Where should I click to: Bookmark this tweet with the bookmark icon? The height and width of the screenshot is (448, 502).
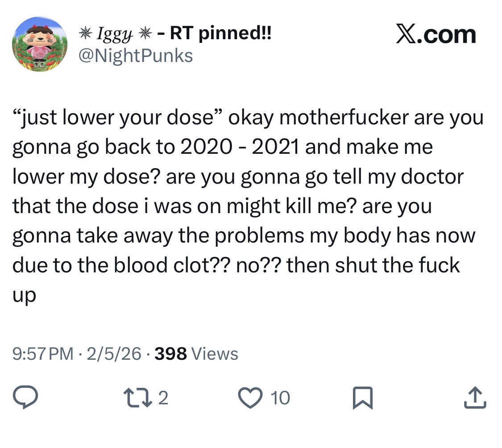point(363,398)
